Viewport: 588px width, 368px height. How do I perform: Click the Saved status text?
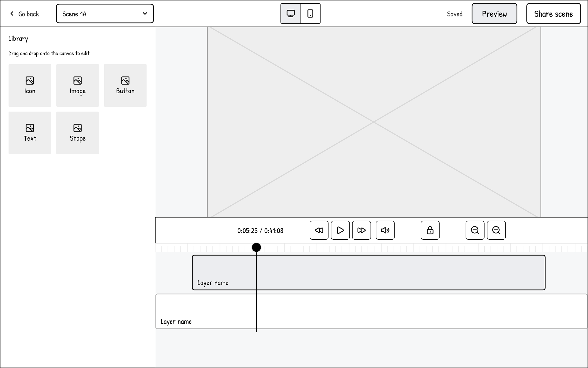click(x=454, y=14)
